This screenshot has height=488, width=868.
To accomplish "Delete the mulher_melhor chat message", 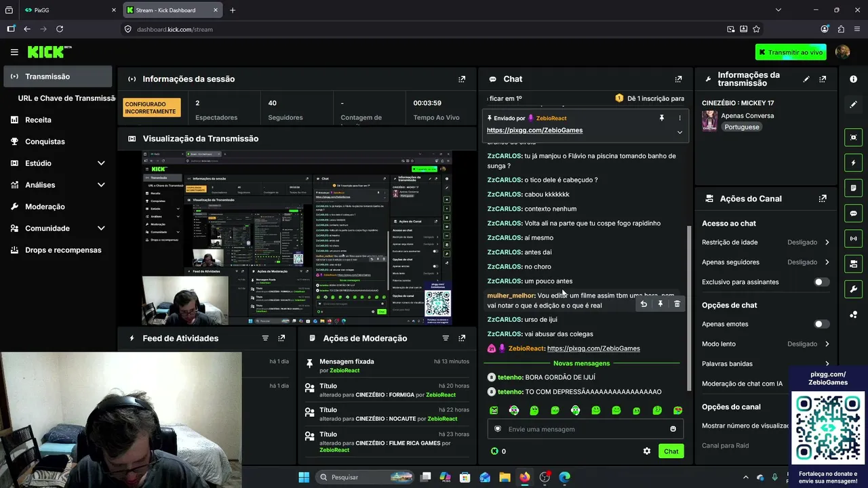I will [677, 304].
